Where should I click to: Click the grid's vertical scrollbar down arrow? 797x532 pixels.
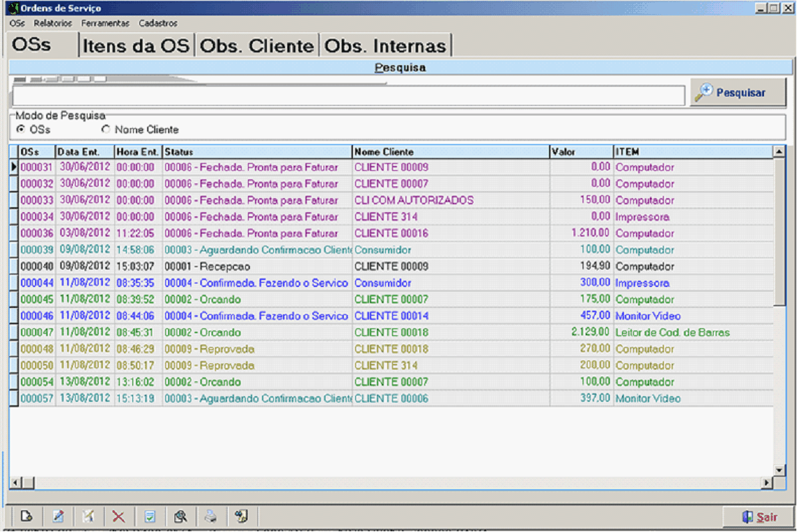coord(779,470)
